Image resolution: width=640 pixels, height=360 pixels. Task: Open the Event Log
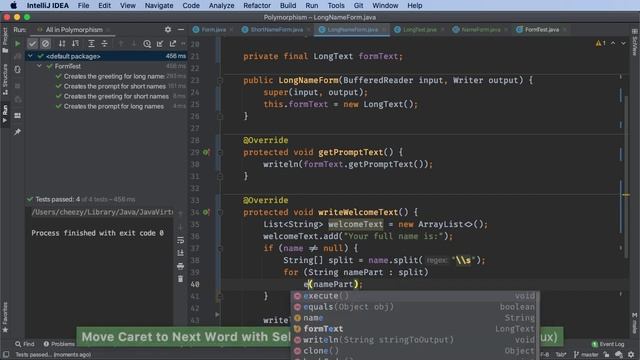pos(609,344)
